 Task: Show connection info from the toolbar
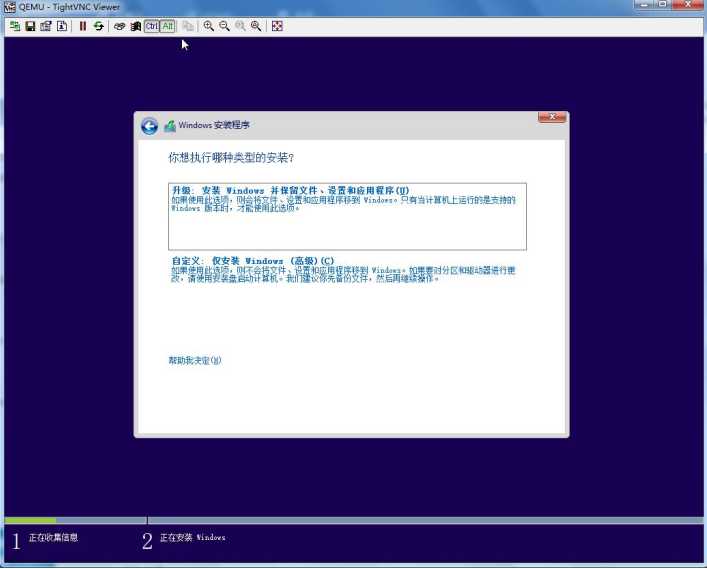point(62,26)
